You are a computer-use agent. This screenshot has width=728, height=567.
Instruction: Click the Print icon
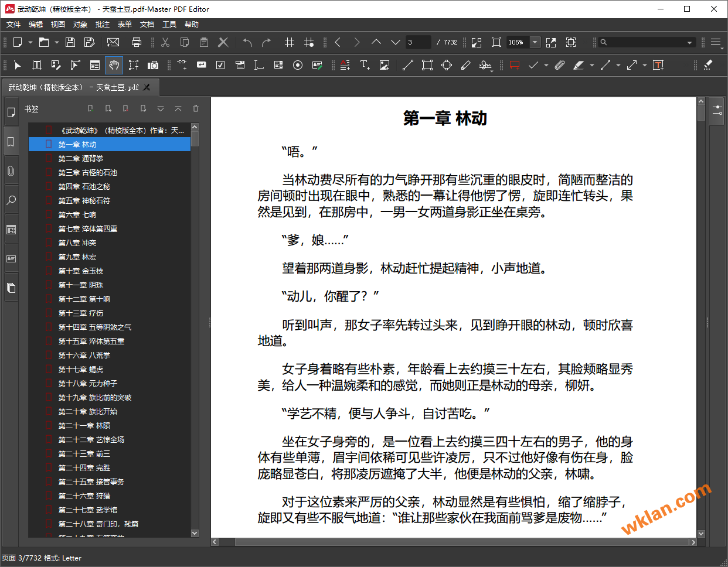tap(137, 42)
